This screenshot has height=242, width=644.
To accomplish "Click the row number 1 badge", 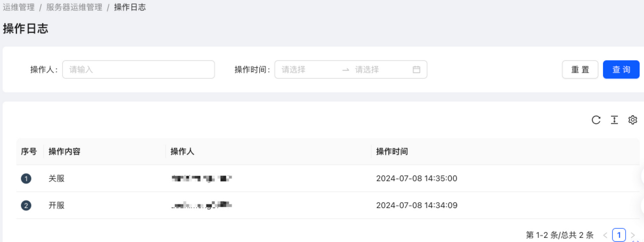I will tap(26, 178).
